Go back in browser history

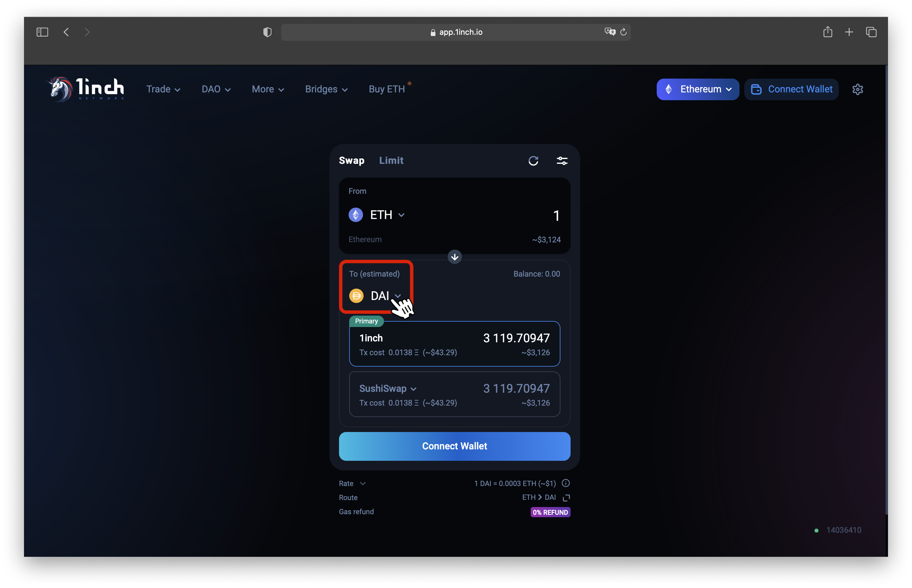click(x=66, y=32)
